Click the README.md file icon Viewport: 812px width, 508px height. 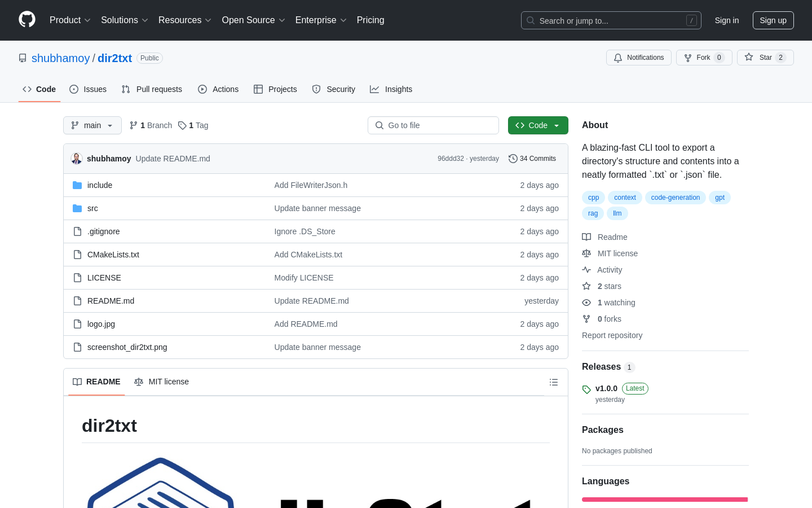tap(77, 301)
